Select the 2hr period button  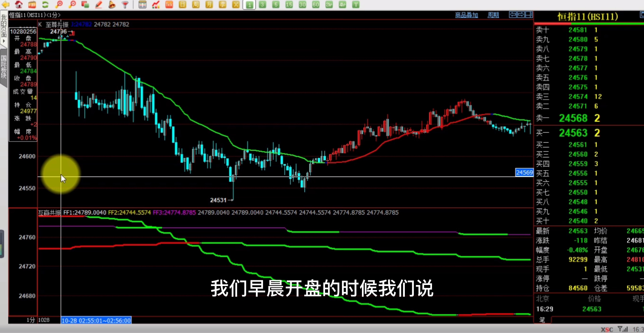click(329, 4)
